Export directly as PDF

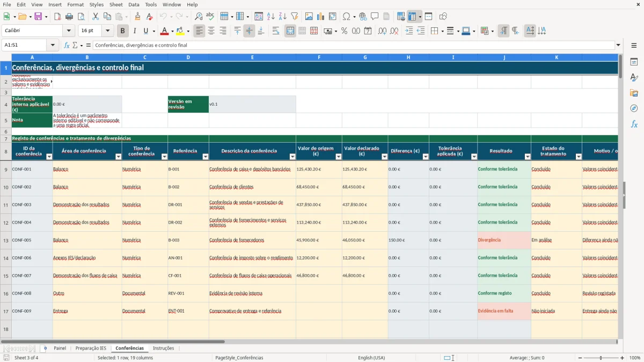tap(57, 17)
